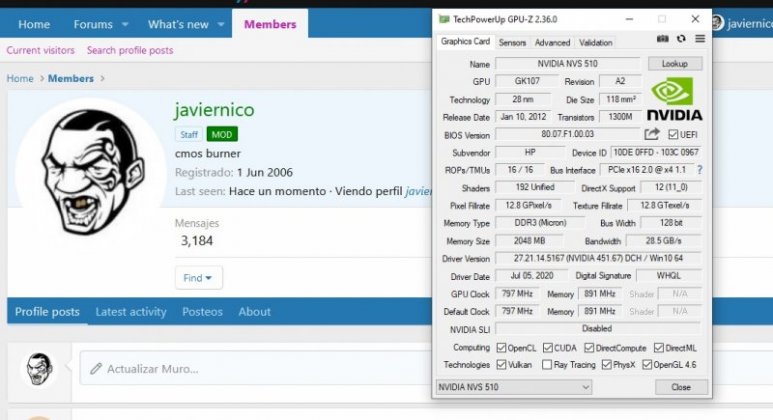The image size is (773, 420).
Task: Click the Members breadcrumb link
Action: coord(70,78)
